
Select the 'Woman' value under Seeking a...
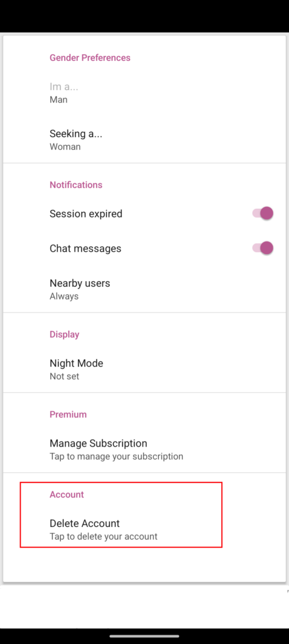pyautogui.click(x=65, y=147)
